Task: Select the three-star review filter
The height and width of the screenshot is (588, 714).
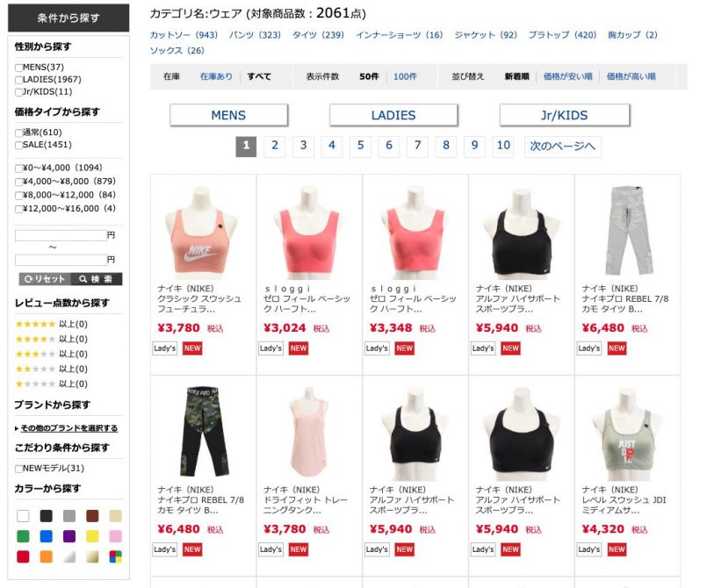Action: coord(51,354)
